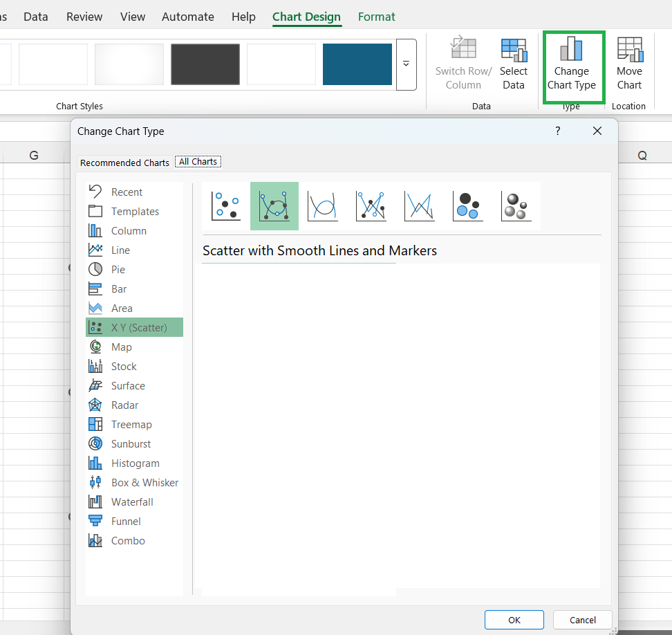Open the View ribbon tab
Screen dimensions: 672x635
[133, 17]
